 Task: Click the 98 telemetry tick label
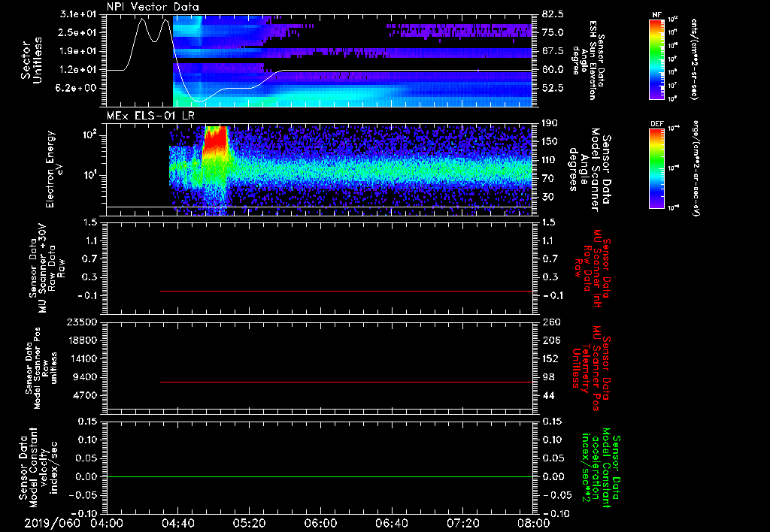point(549,377)
